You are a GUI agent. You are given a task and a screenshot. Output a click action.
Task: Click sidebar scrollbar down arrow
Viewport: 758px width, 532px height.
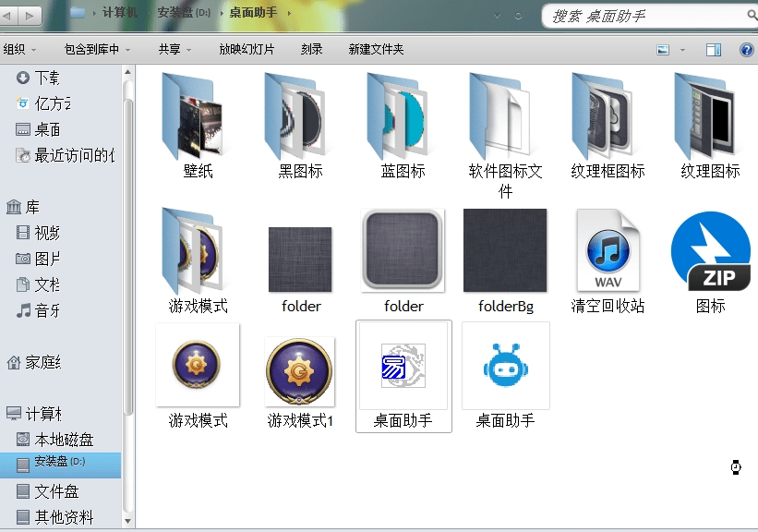click(x=128, y=521)
